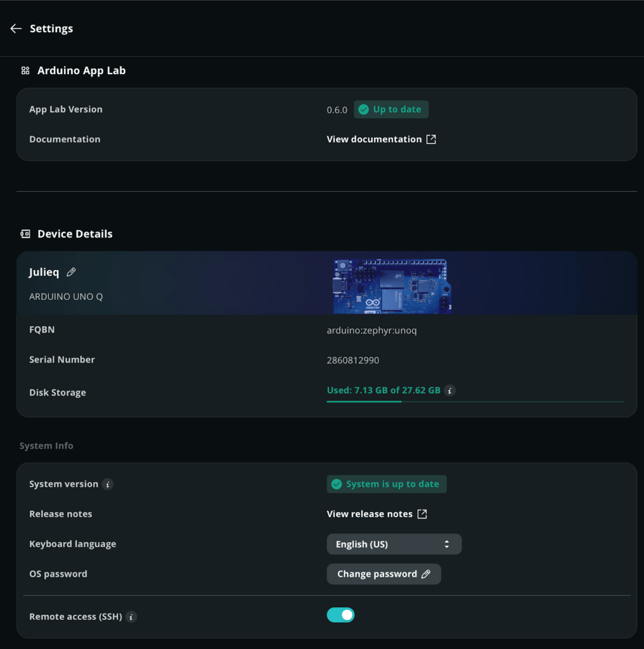Image resolution: width=644 pixels, height=649 pixels.
Task: Click the Device Details section icon
Action: pos(25,234)
